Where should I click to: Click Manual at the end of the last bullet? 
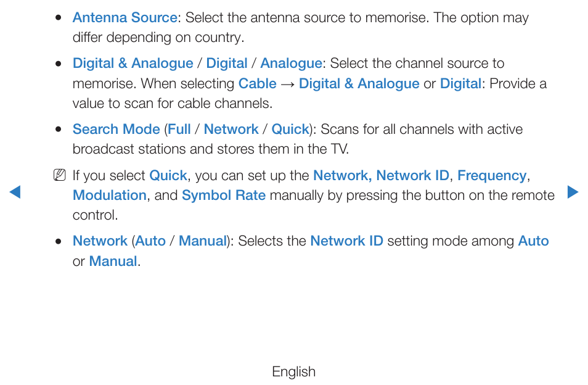point(113,261)
